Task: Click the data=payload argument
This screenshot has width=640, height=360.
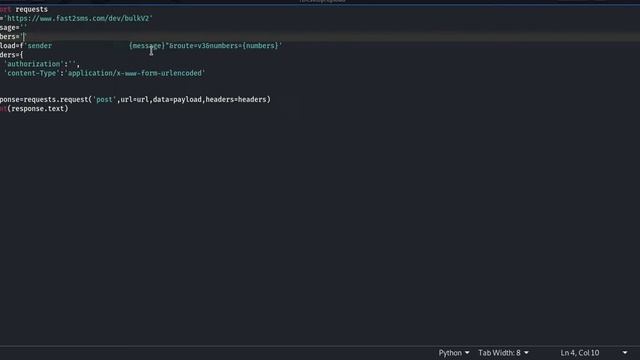Action: click(x=177, y=100)
